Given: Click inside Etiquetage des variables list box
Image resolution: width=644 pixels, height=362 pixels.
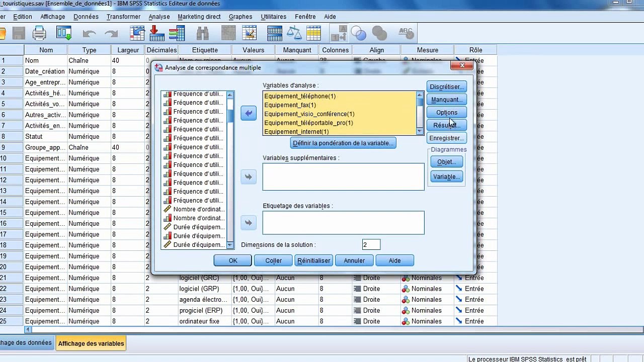Looking at the screenshot, I should (x=343, y=223).
